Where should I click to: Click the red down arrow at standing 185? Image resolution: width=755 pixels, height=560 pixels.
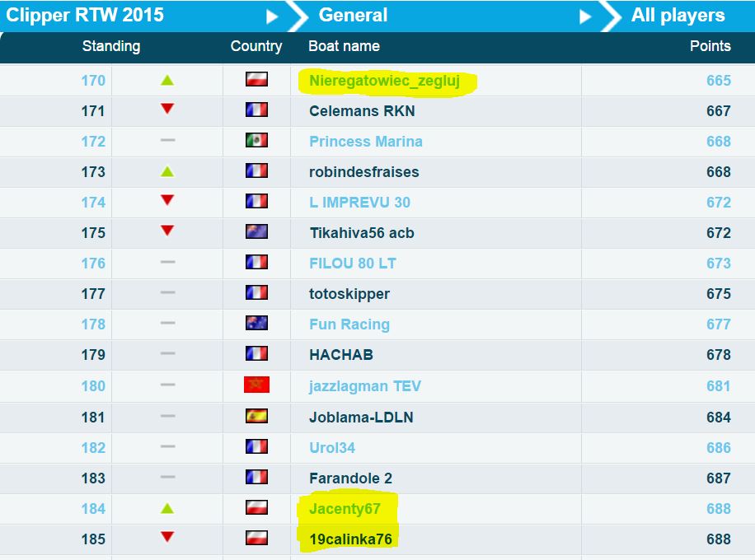pyautogui.click(x=167, y=536)
